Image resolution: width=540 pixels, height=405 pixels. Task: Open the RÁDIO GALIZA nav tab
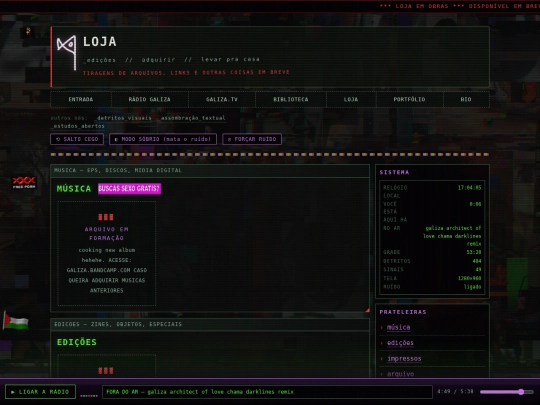click(149, 100)
